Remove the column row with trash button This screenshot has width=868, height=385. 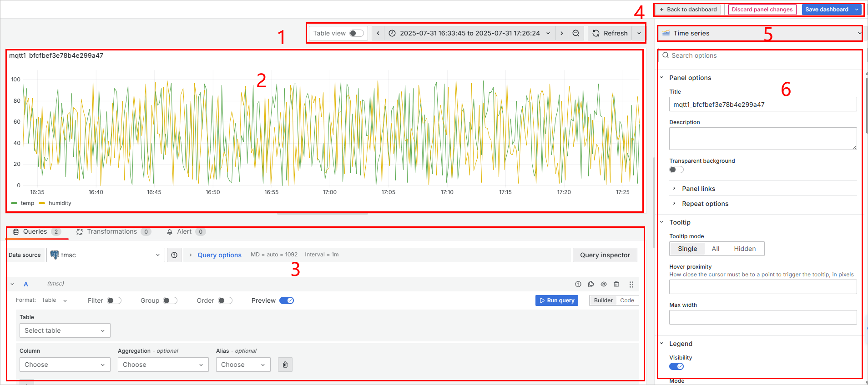pyautogui.click(x=285, y=365)
